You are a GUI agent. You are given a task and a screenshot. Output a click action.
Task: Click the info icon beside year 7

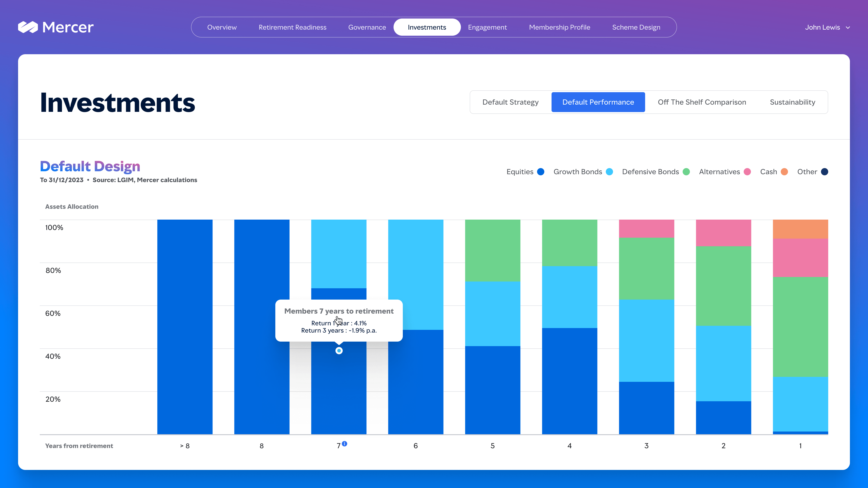344,443
